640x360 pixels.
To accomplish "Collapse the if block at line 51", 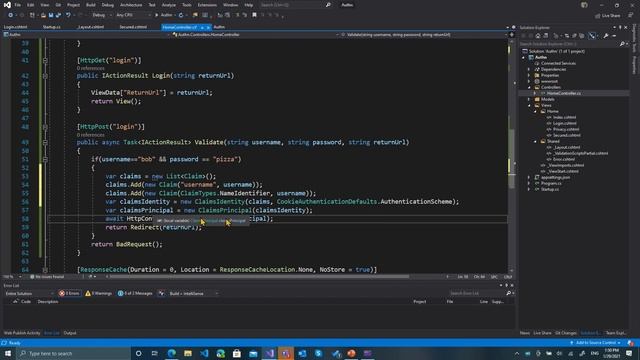I will (x=45, y=160).
